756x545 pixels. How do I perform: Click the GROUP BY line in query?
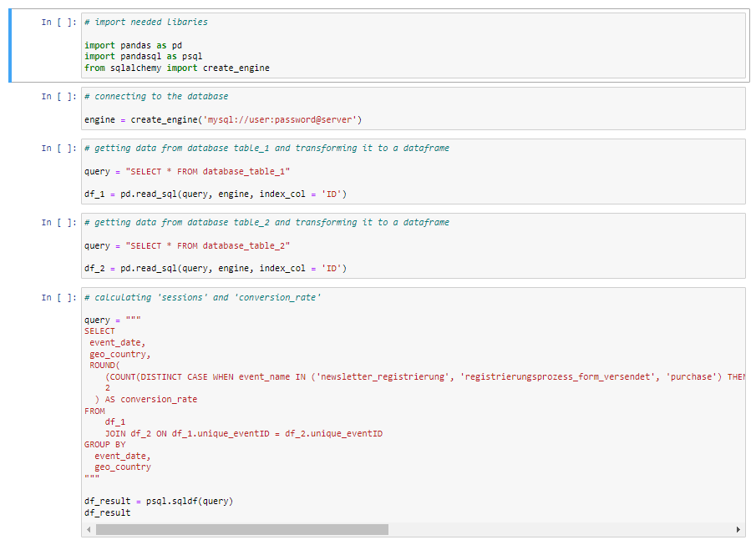[x=105, y=445]
